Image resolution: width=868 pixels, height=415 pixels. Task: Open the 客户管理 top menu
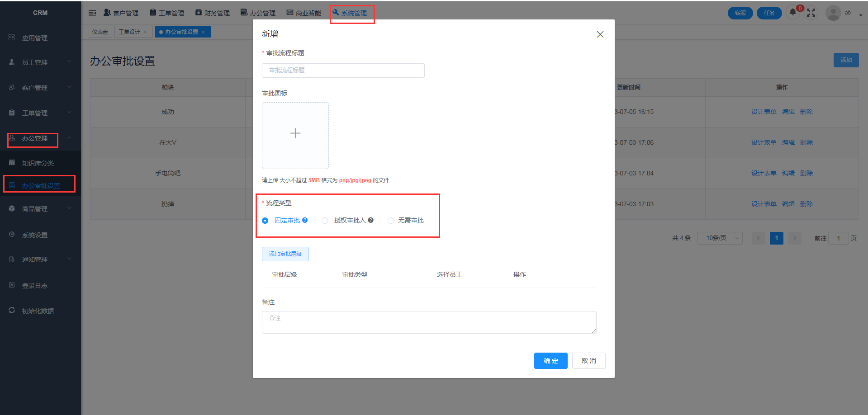click(x=121, y=13)
